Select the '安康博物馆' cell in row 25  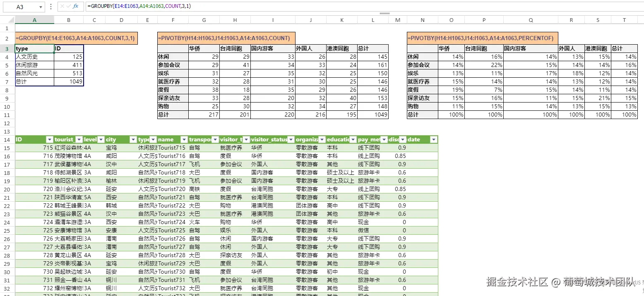click(x=69, y=231)
